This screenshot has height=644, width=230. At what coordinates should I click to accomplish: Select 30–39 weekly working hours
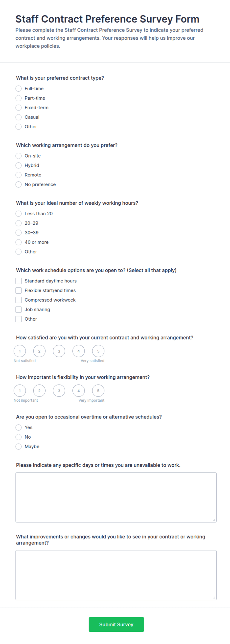pyautogui.click(x=19, y=232)
